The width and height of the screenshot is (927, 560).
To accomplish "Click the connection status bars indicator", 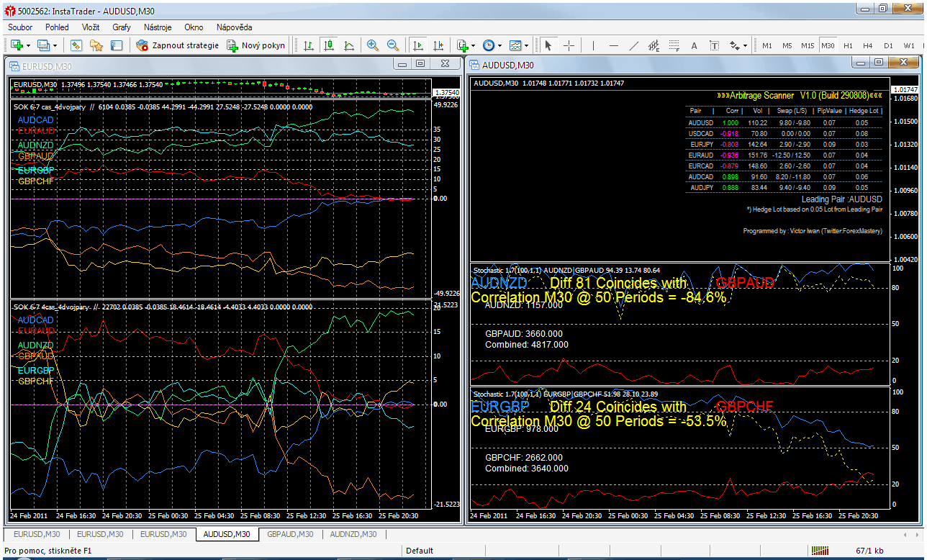I will click(820, 551).
